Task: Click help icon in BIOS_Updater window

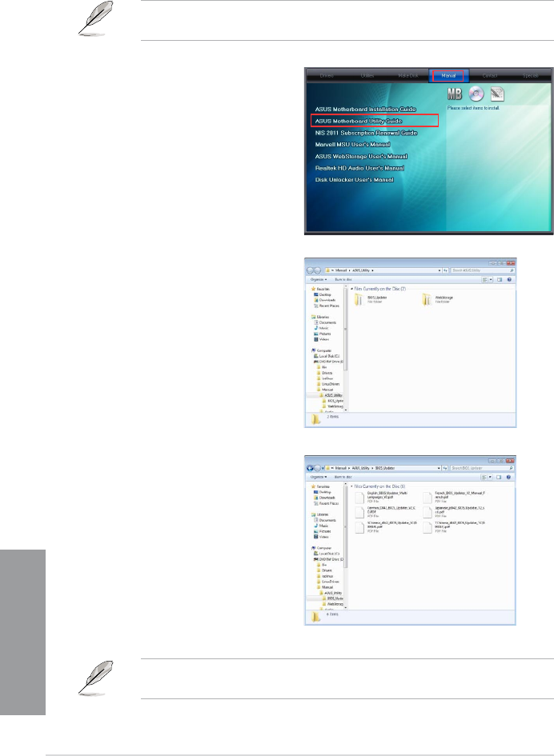Action: click(x=509, y=477)
